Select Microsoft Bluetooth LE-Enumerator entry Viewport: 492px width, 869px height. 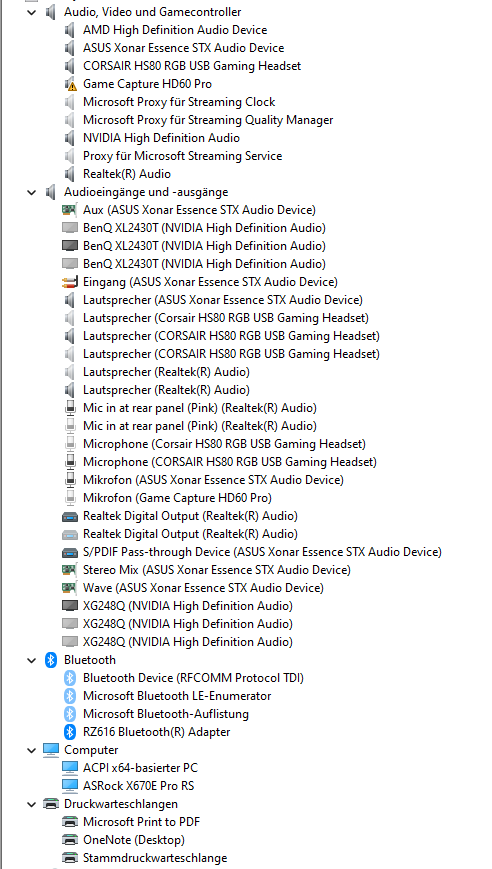tap(177, 696)
